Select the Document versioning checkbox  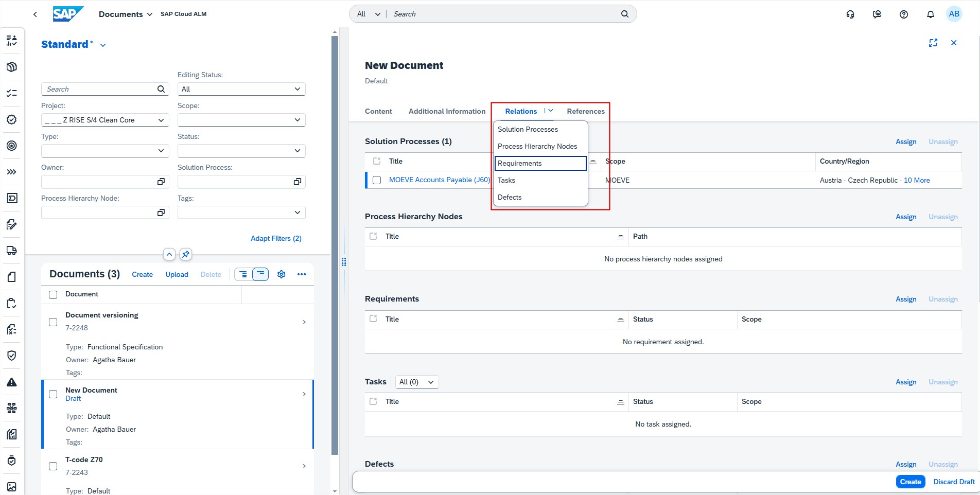coord(53,322)
